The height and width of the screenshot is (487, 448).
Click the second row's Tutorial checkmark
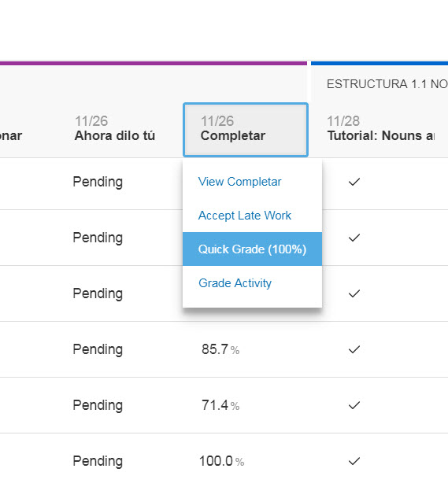click(x=354, y=238)
